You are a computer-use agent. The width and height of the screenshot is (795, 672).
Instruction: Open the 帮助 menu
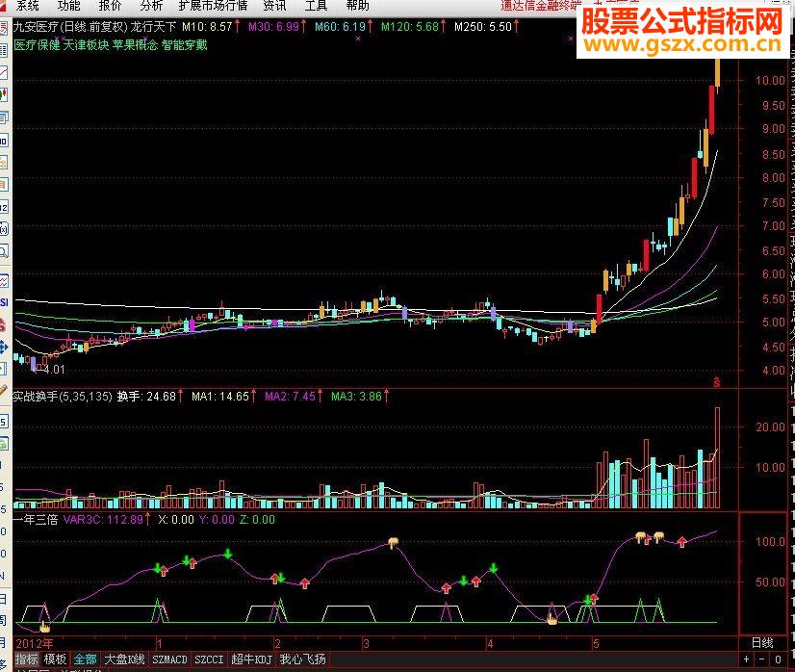[x=357, y=6]
